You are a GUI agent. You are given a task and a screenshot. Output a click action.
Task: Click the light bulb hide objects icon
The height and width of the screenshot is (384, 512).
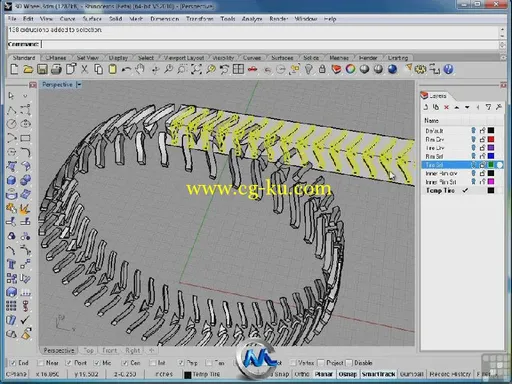coord(309,69)
